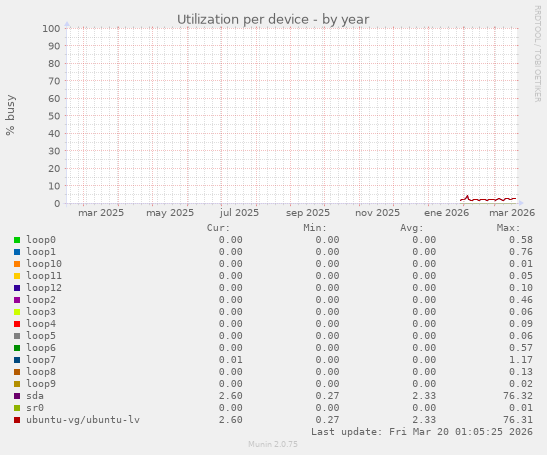This screenshot has width=547, height=455.
Task: Click the Munin 2.0.75 version text
Action: [273, 444]
